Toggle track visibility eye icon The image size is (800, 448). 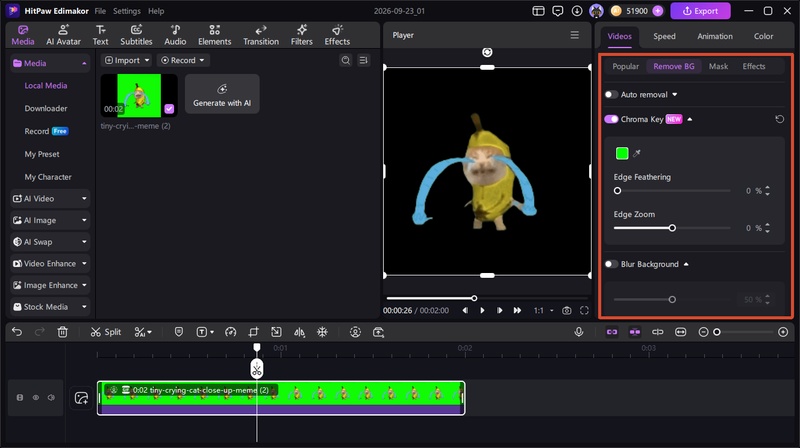36,397
